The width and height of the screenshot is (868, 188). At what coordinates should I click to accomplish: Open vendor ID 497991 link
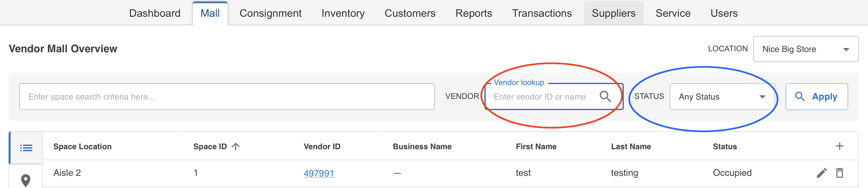pyautogui.click(x=319, y=173)
